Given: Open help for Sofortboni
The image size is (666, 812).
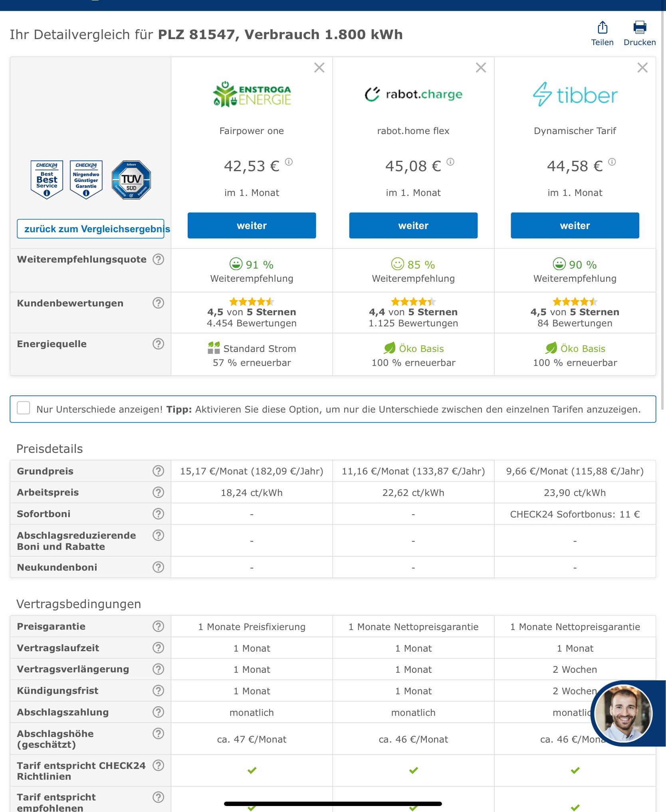Looking at the screenshot, I should tap(159, 514).
